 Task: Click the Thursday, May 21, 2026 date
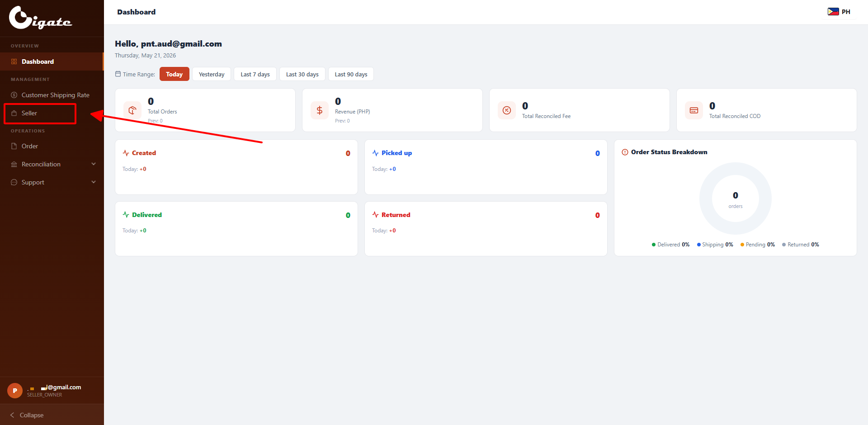point(145,55)
